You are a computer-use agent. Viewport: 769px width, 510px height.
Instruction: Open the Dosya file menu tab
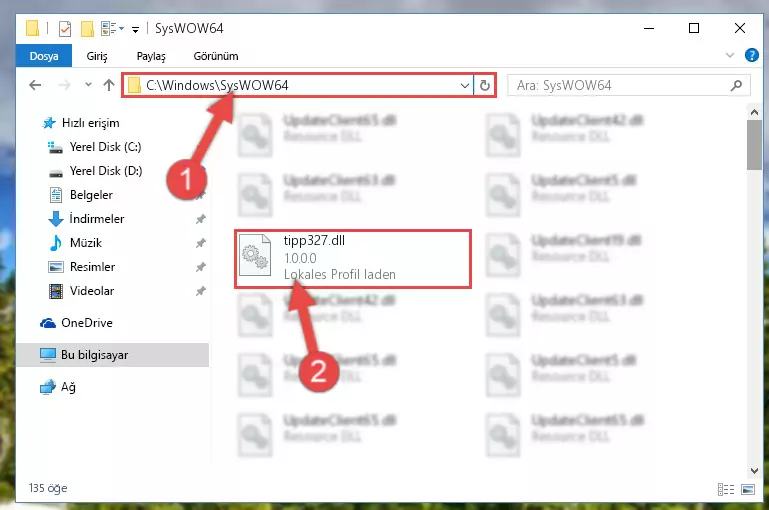pyautogui.click(x=44, y=56)
